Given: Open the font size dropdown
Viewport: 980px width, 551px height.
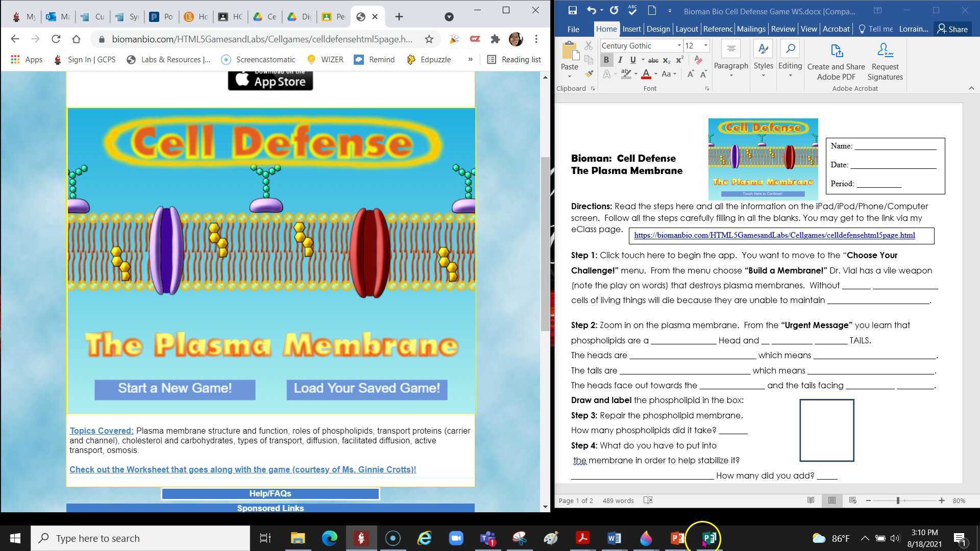Looking at the screenshot, I should [705, 45].
